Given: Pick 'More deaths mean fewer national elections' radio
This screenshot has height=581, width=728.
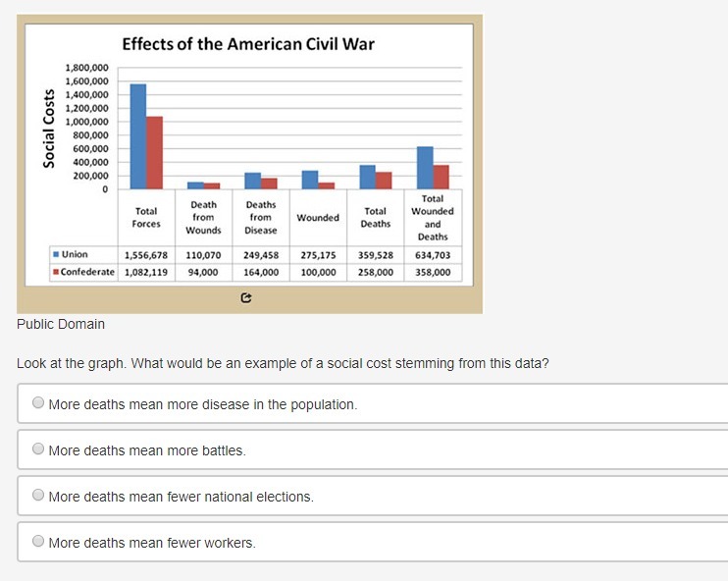Looking at the screenshot, I should 38,496.
